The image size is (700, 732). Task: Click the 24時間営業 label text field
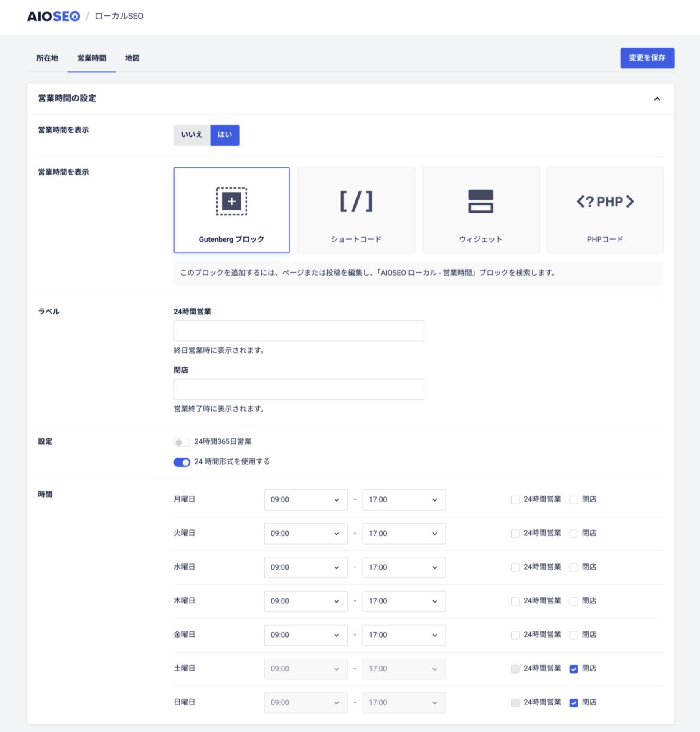[x=299, y=331]
